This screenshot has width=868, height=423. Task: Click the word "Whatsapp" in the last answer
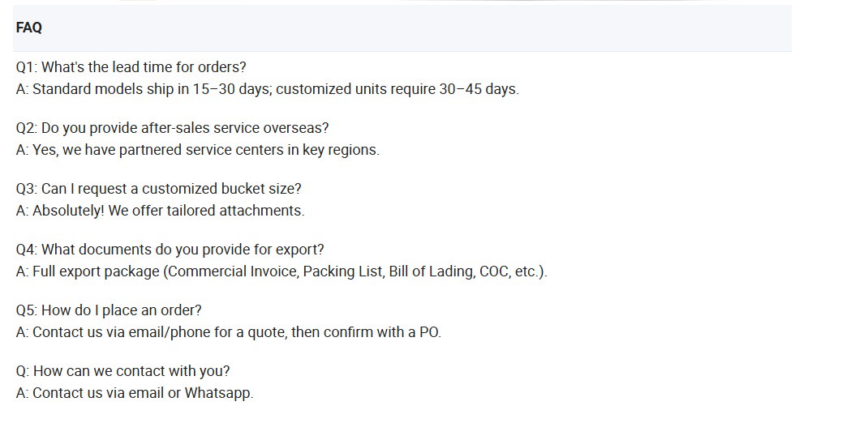[x=217, y=393]
